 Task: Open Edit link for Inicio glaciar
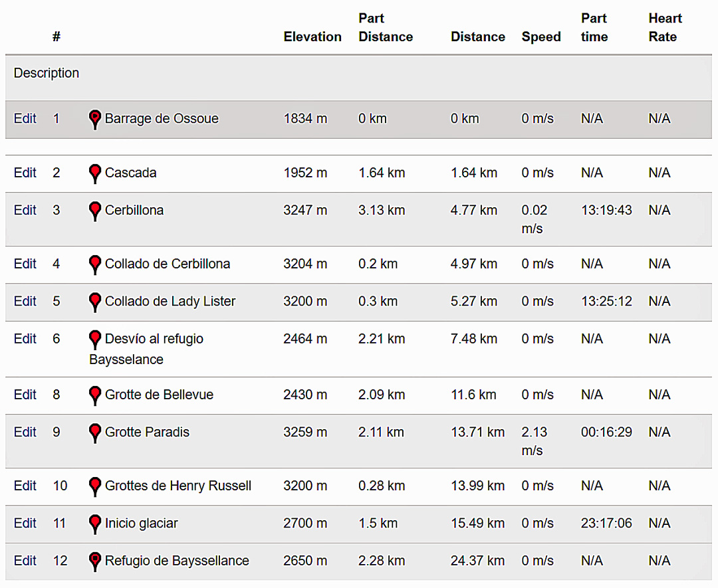tap(25, 523)
